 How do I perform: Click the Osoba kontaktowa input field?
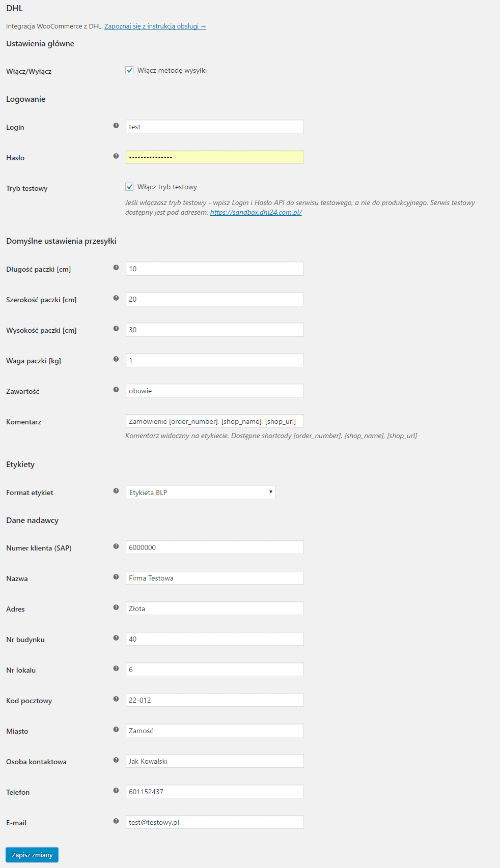tap(214, 761)
